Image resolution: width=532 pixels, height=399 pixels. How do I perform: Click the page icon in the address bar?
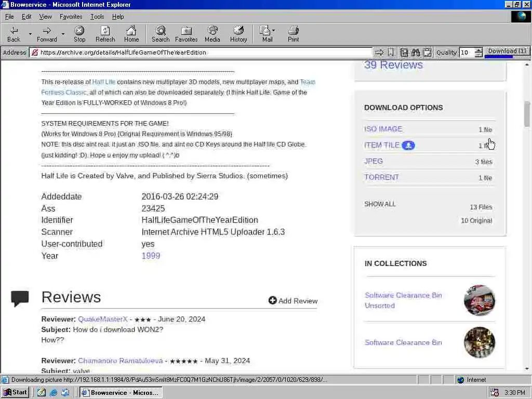pyautogui.click(x=34, y=52)
